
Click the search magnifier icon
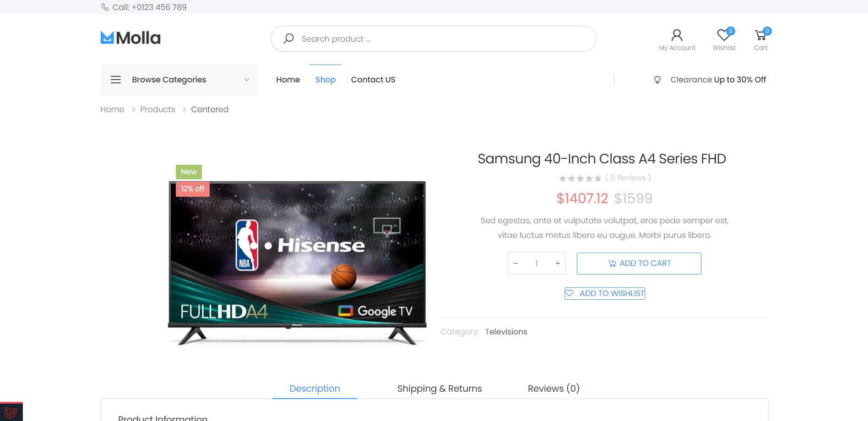(288, 39)
